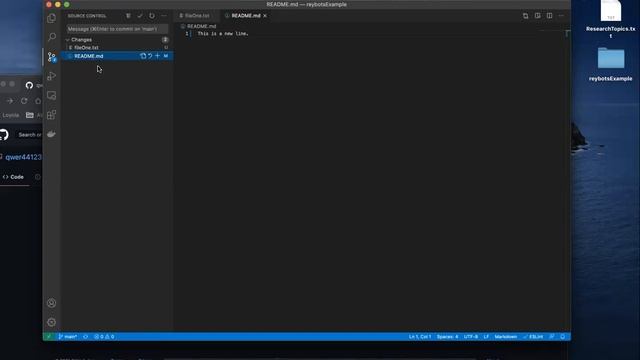Screen dimensions: 640x360
Task: Click the main branch in status bar
Action: tap(68, 337)
